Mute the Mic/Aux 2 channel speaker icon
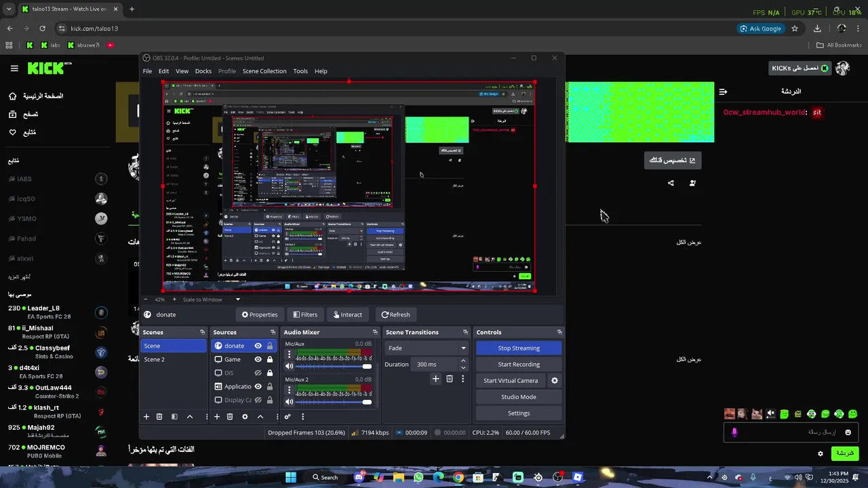This screenshot has width=868, height=488. (x=290, y=402)
